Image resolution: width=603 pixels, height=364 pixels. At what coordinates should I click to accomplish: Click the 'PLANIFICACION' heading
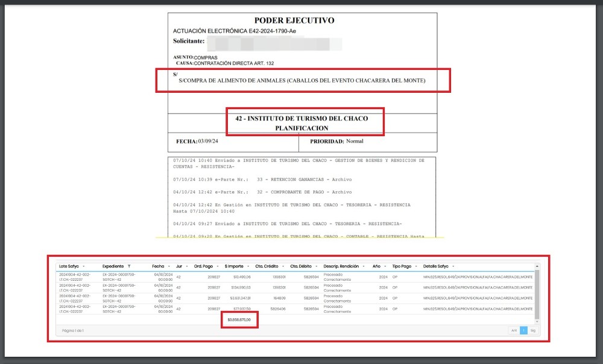point(302,128)
